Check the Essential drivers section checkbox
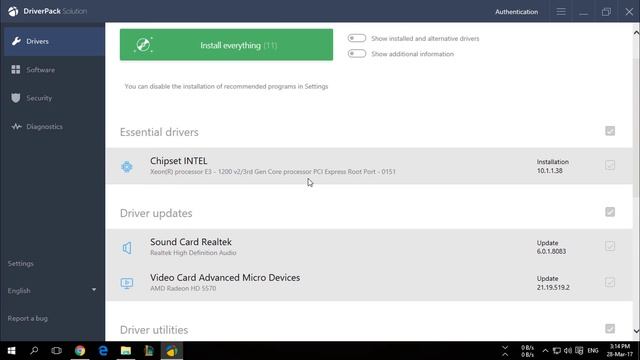640x360 pixels. (610, 131)
